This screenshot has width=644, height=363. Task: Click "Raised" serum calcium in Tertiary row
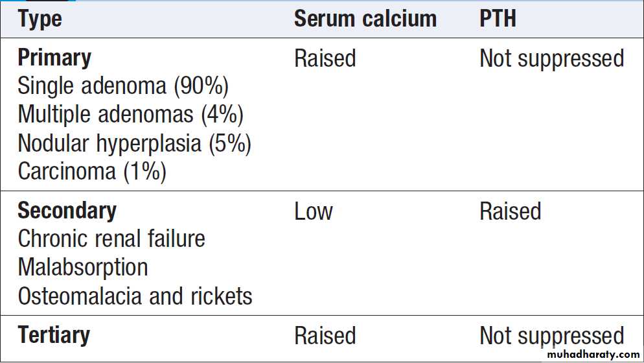(325, 336)
